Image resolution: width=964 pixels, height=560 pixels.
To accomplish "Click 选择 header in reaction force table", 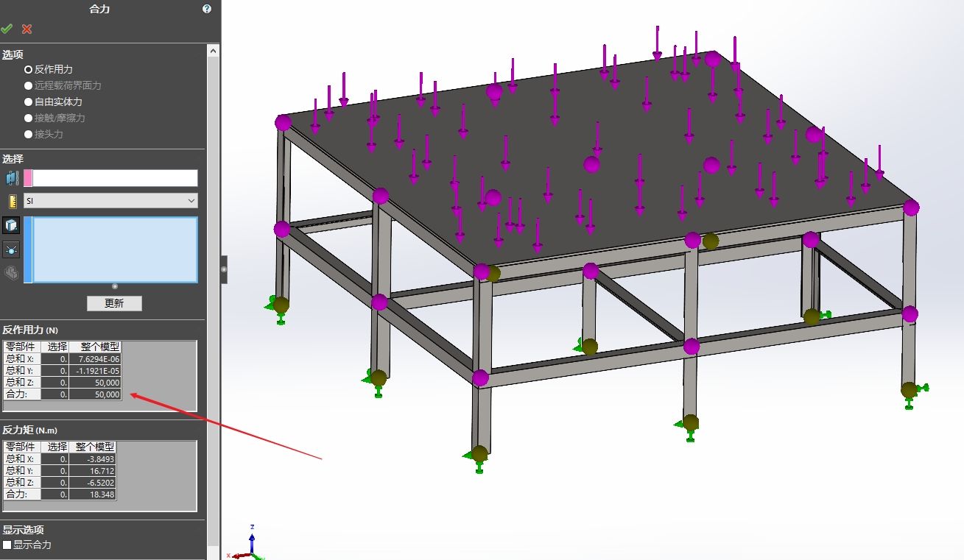I will pos(55,347).
